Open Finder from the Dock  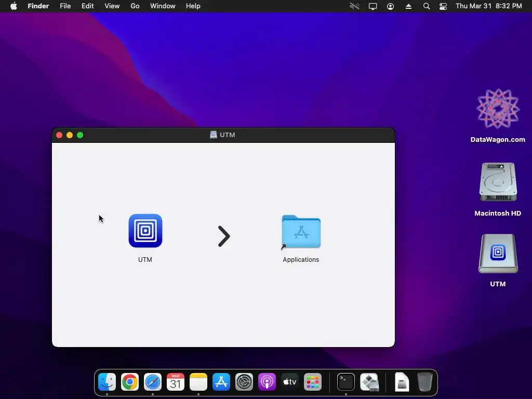click(x=107, y=382)
